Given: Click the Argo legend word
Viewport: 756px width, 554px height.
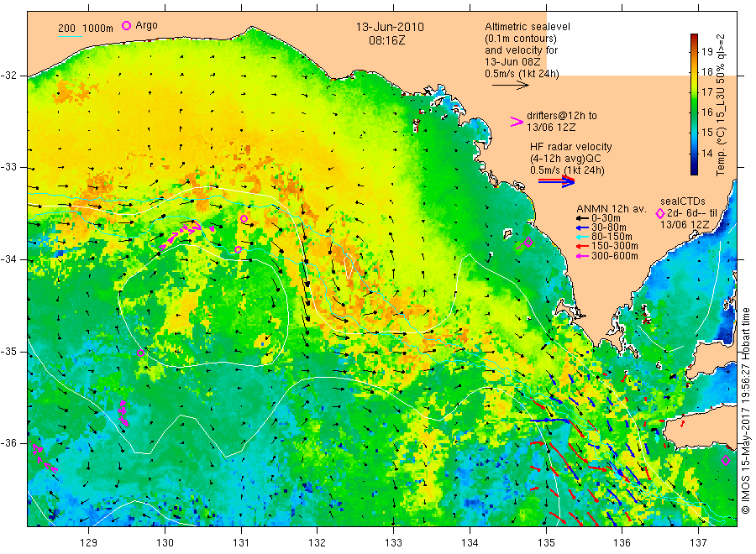Looking at the screenshot, I should pyautogui.click(x=146, y=25).
